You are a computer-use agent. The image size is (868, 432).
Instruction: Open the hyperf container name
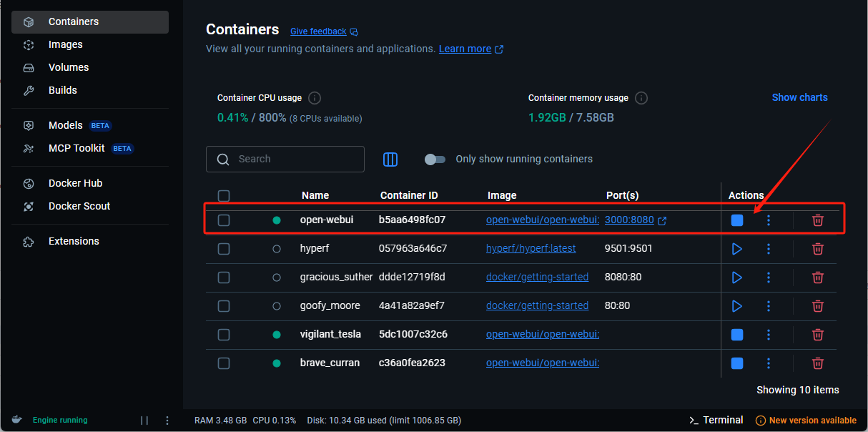pos(315,249)
